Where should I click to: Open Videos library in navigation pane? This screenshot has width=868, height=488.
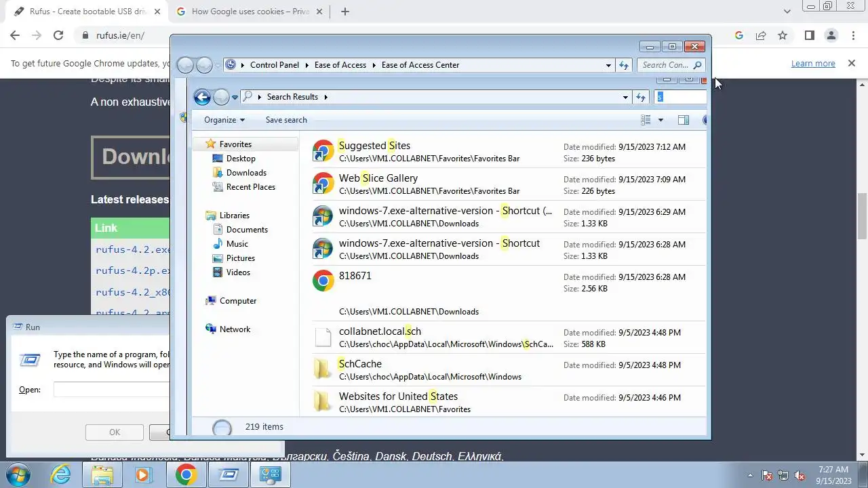(238, 272)
